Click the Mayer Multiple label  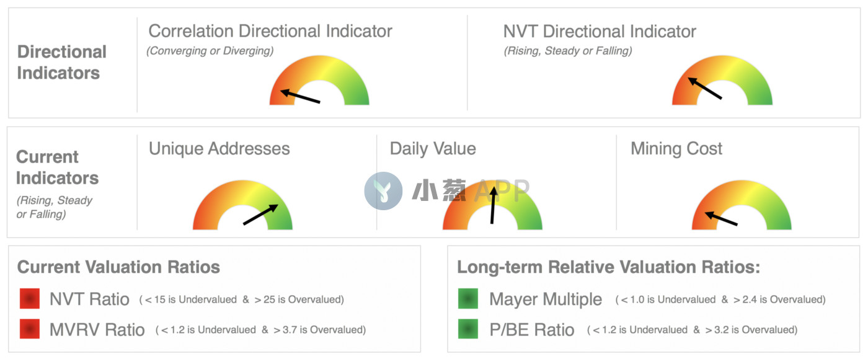[546, 299]
